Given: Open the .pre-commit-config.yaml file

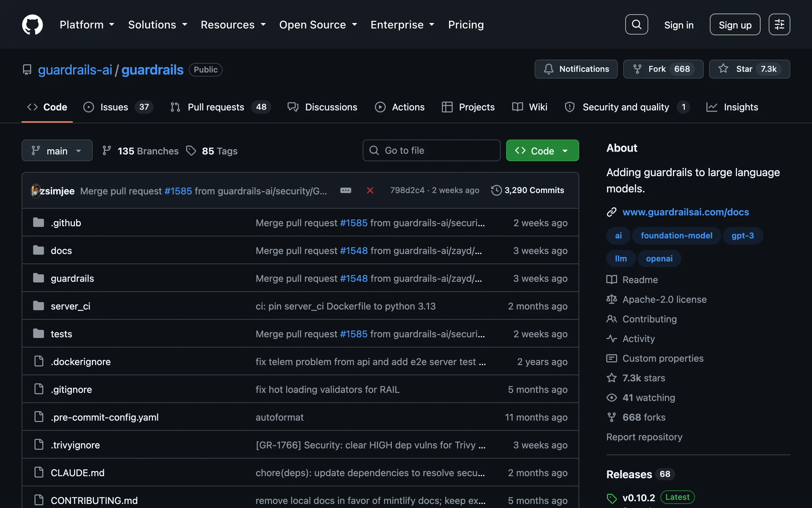Looking at the screenshot, I should (105, 417).
